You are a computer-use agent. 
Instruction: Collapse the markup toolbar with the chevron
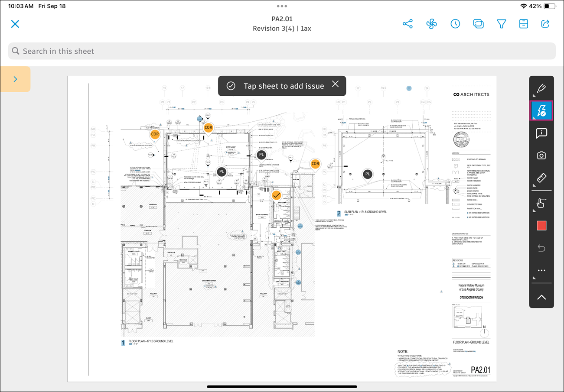[541, 297]
